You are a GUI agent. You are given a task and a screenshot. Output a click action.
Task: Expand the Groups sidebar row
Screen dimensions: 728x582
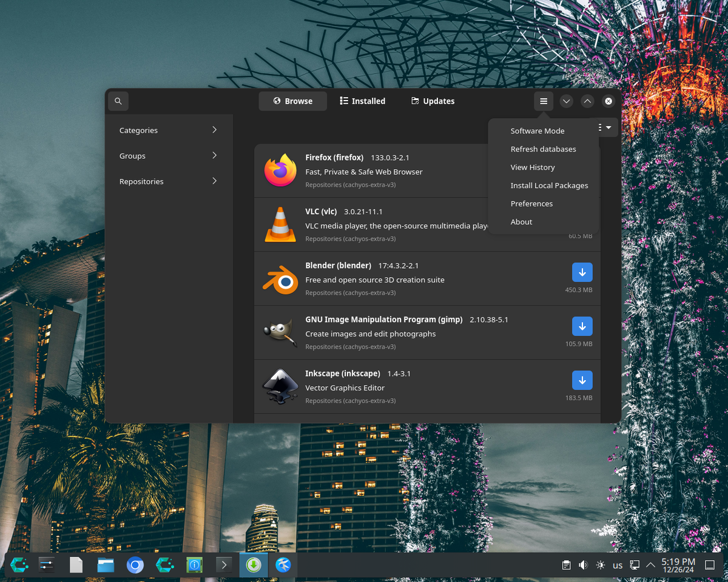coord(169,156)
